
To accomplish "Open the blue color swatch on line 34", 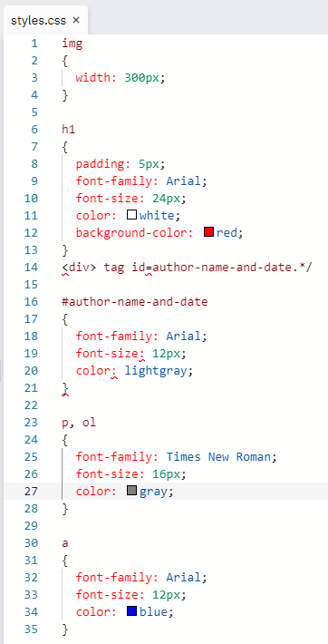I will pos(131,611).
